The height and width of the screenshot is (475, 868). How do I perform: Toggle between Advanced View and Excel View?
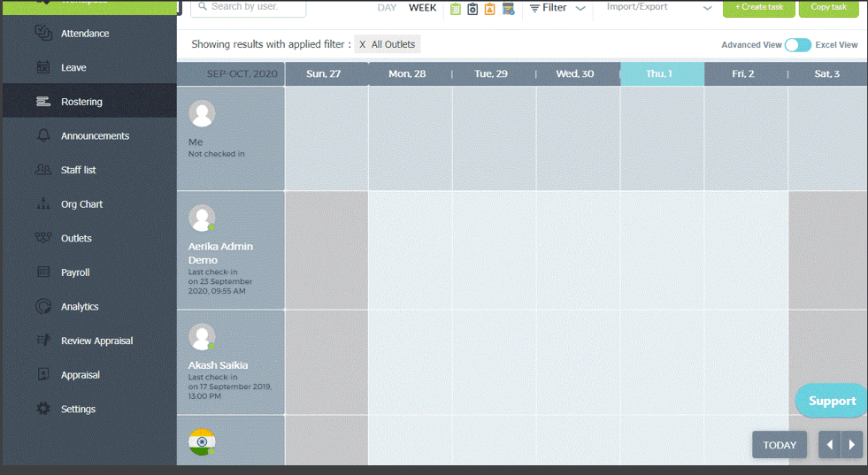[x=798, y=45]
